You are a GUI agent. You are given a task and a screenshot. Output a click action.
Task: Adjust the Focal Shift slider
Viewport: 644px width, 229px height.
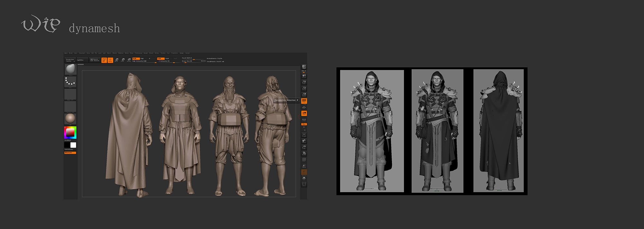[x=193, y=58]
